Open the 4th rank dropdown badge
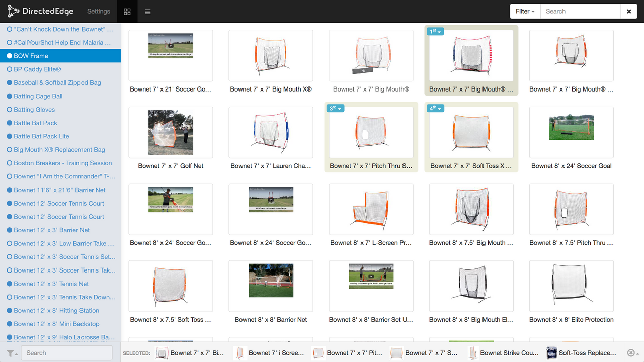 pyautogui.click(x=436, y=108)
